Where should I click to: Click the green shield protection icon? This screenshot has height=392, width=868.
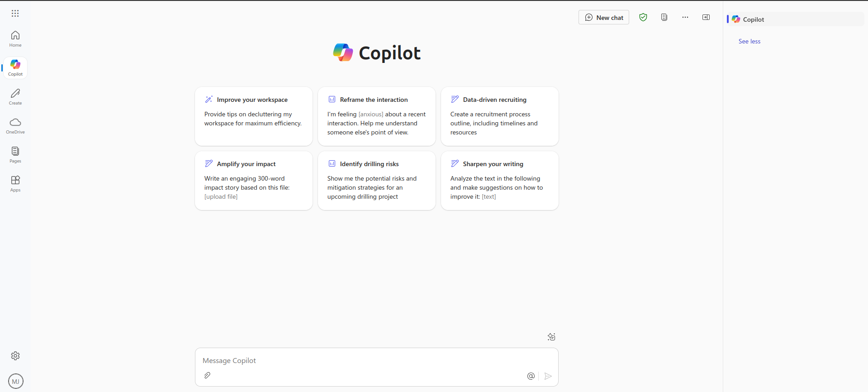643,17
